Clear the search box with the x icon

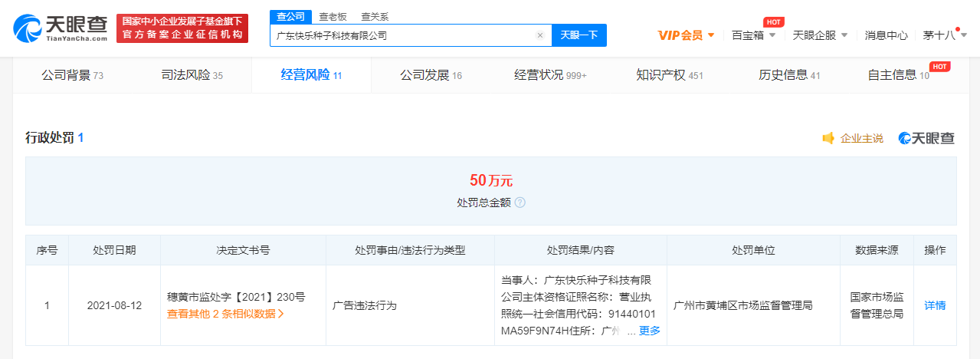click(540, 35)
